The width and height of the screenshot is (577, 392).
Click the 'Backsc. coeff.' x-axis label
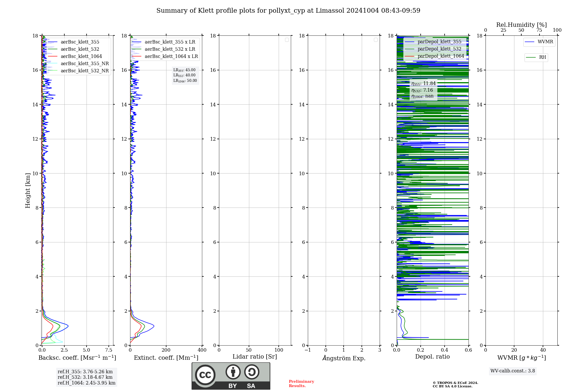(x=77, y=358)
